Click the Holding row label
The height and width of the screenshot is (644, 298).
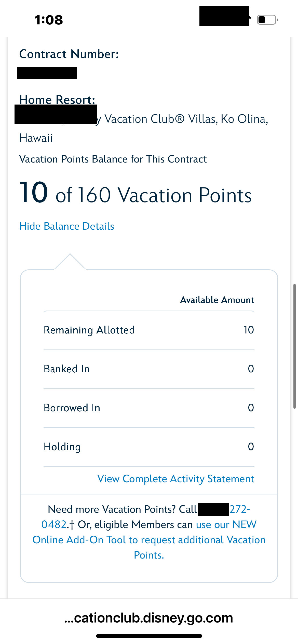click(x=62, y=447)
